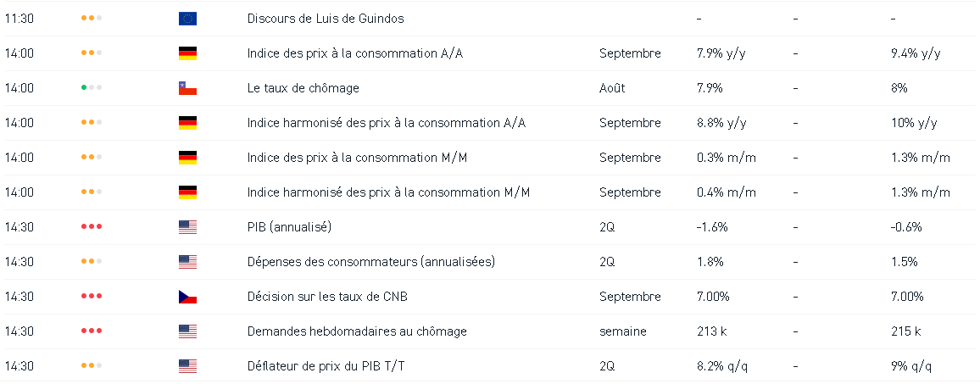Image resolution: width=980 pixels, height=384 pixels.
Task: Click the Chile flag on unemployment row
Action: [x=187, y=88]
